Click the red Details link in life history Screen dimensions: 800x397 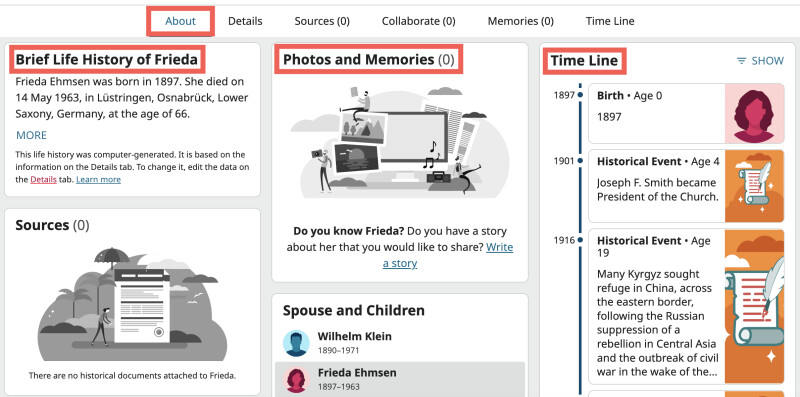[43, 180]
